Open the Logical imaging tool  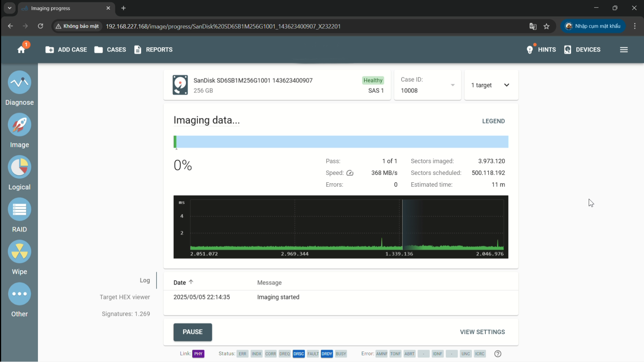point(19,173)
